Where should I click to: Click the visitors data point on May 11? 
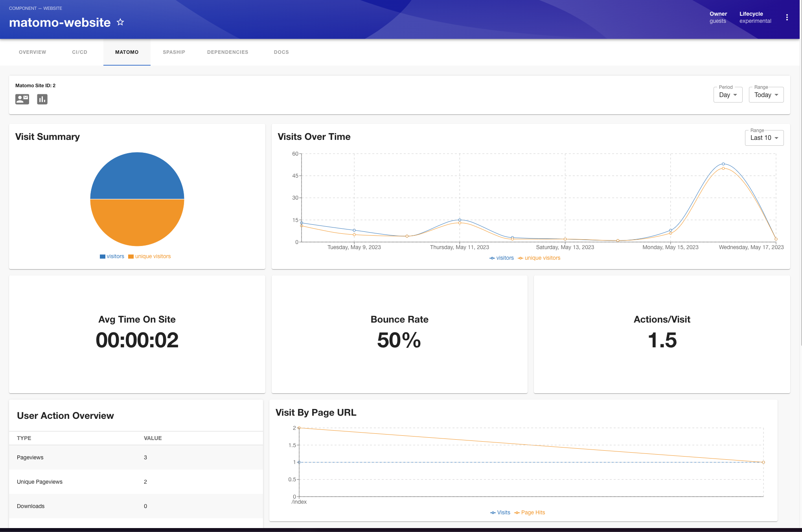click(460, 220)
